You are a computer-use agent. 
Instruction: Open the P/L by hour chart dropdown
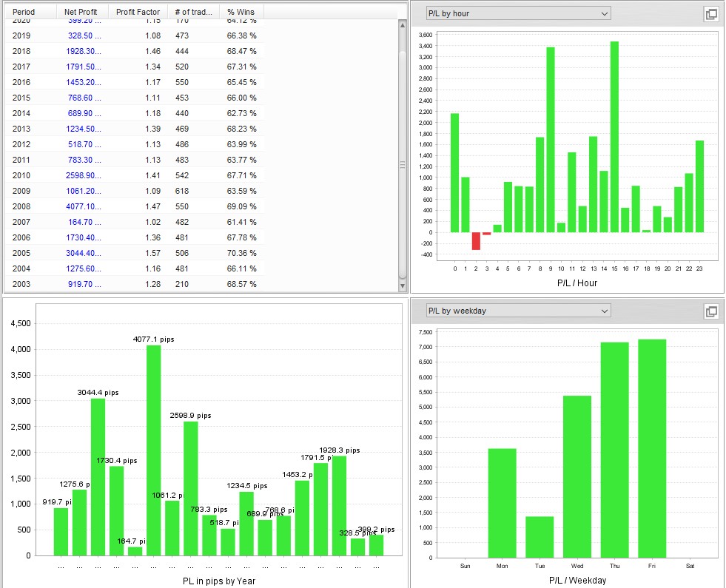(518, 13)
